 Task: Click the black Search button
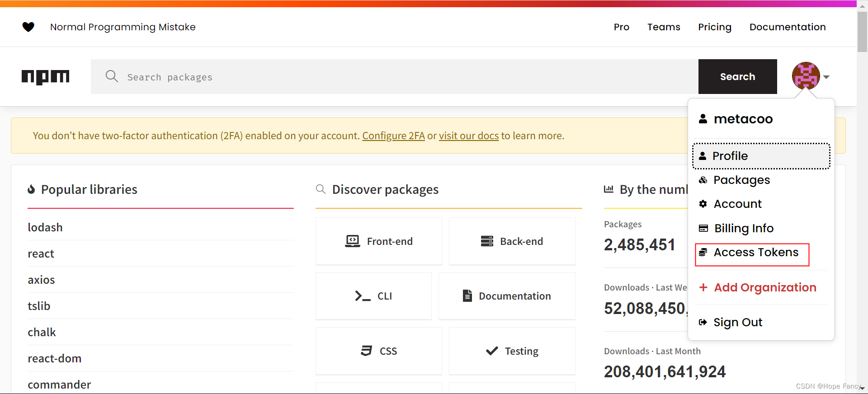[x=737, y=77]
